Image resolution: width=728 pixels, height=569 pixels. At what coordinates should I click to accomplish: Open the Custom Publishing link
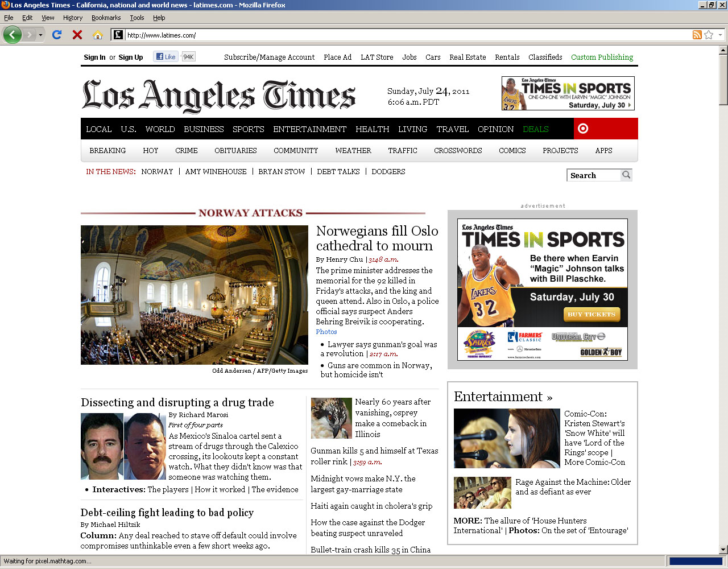pyautogui.click(x=602, y=57)
